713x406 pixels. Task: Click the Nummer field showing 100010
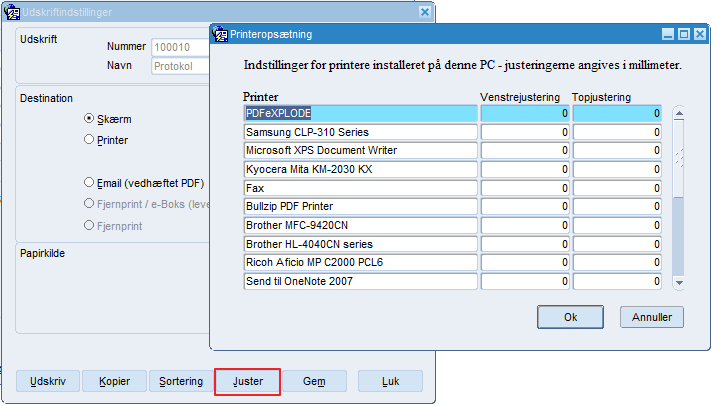[181, 47]
